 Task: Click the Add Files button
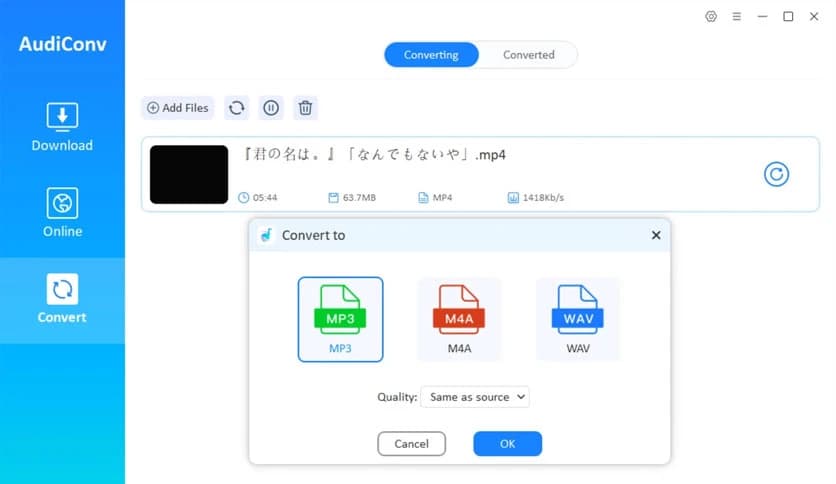coord(178,108)
